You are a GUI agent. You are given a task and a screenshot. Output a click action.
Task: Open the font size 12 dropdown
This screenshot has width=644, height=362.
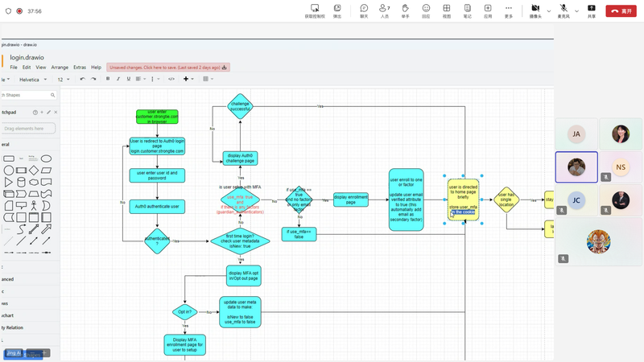pos(64,80)
